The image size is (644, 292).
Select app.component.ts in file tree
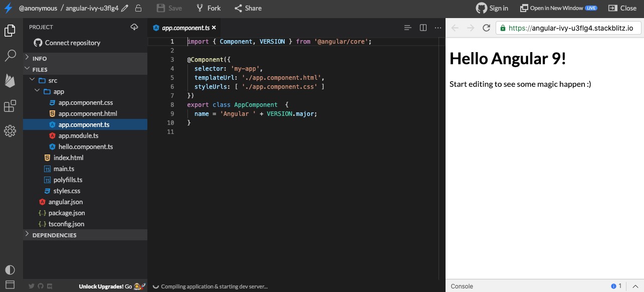click(x=85, y=124)
